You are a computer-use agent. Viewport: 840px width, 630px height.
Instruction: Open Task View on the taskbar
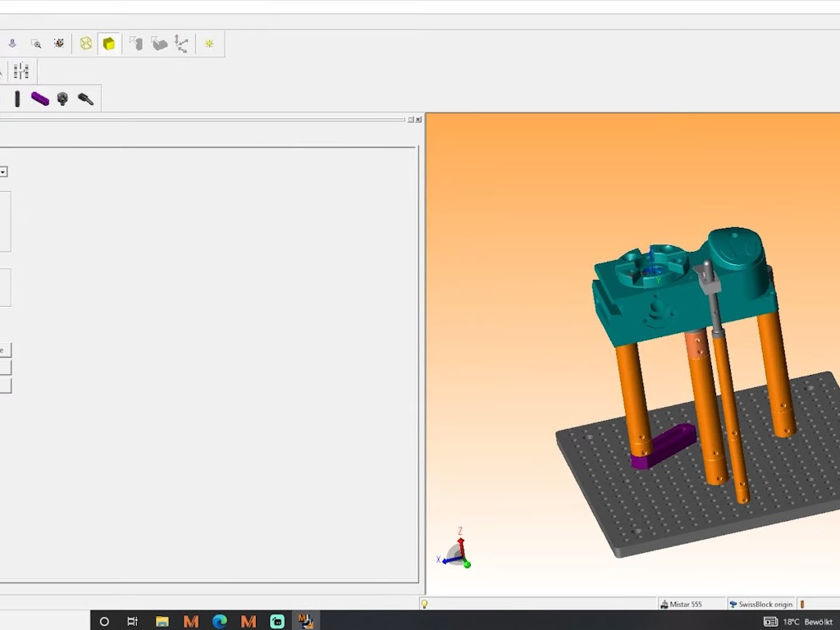(x=132, y=622)
